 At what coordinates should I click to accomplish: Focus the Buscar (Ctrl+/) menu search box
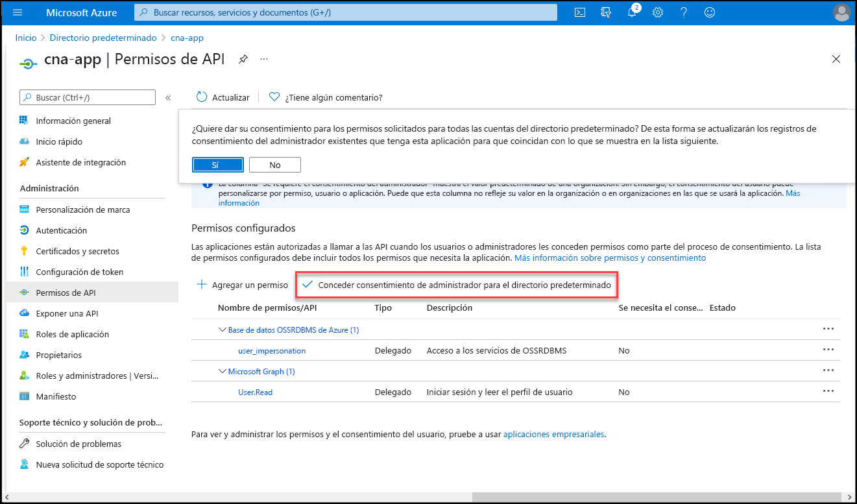point(88,97)
